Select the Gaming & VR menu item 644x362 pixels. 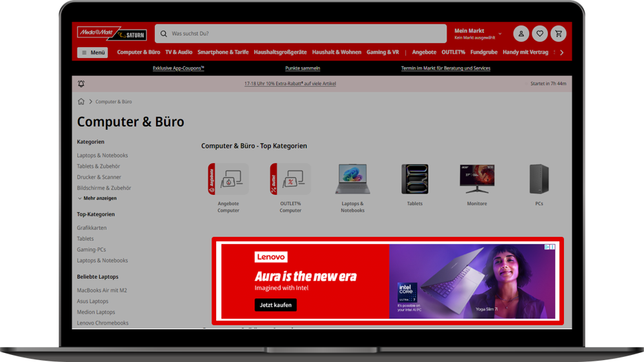[x=383, y=52]
